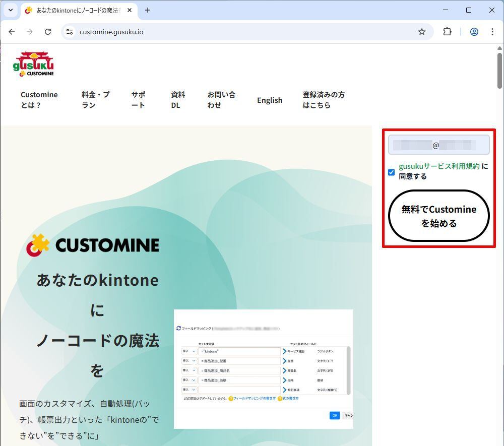Viewport: 504px width, 446px height.
Task: Open the gusukuサービス利用規約 link
Action: coord(439,166)
